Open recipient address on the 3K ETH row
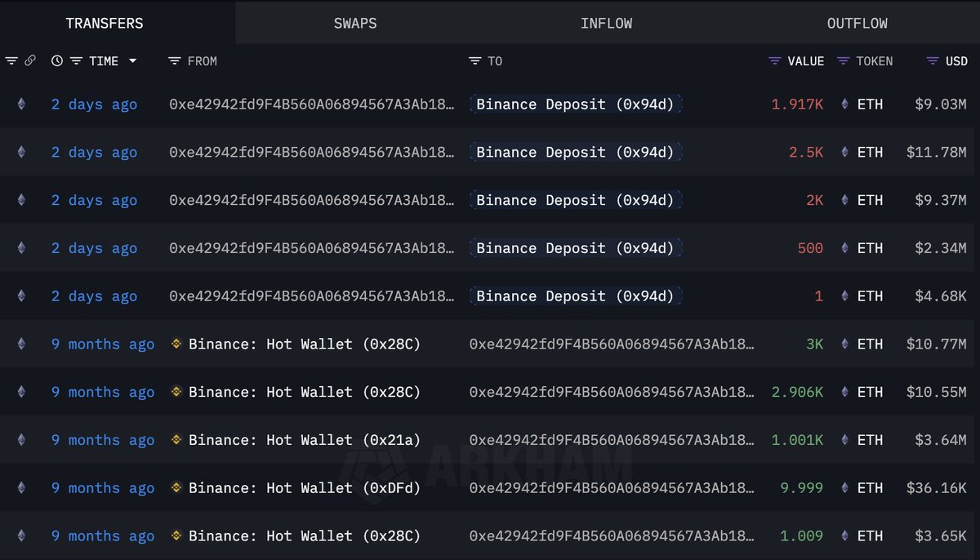This screenshot has width=980, height=560. pos(612,344)
